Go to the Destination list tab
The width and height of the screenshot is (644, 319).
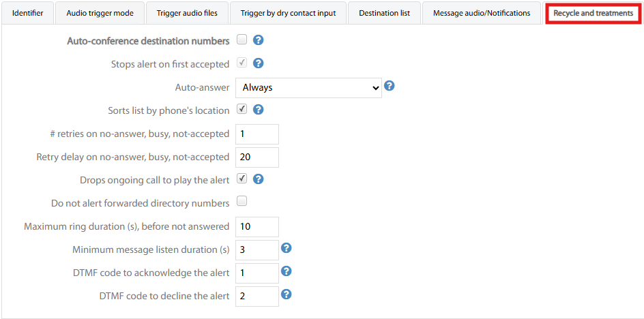384,13
